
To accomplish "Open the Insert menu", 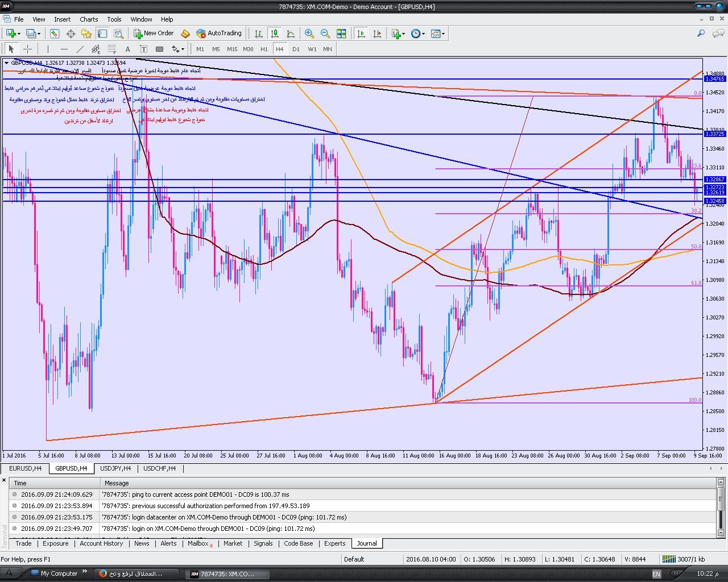I will point(62,19).
